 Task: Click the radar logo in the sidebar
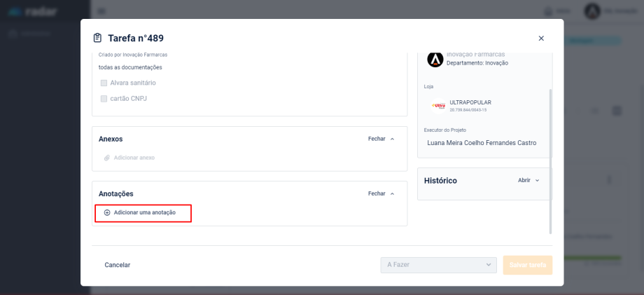click(35, 11)
